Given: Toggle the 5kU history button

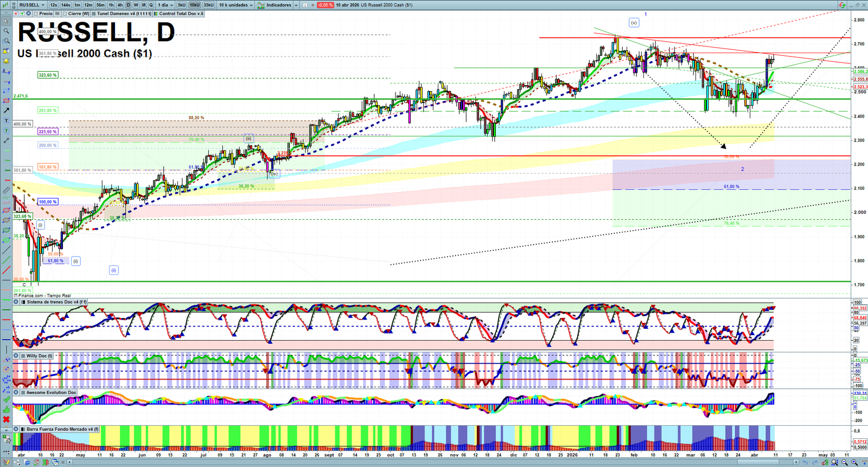Looking at the screenshot, I should click(182, 5).
